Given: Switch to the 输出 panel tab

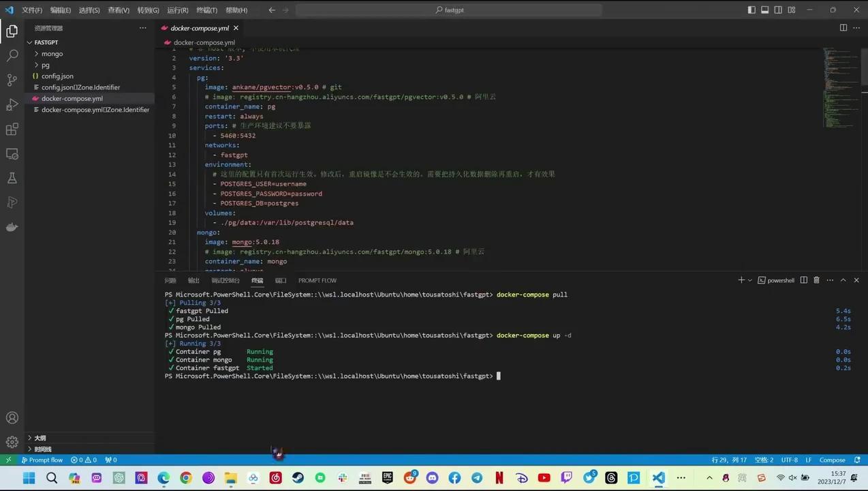Looking at the screenshot, I should pyautogui.click(x=194, y=280).
